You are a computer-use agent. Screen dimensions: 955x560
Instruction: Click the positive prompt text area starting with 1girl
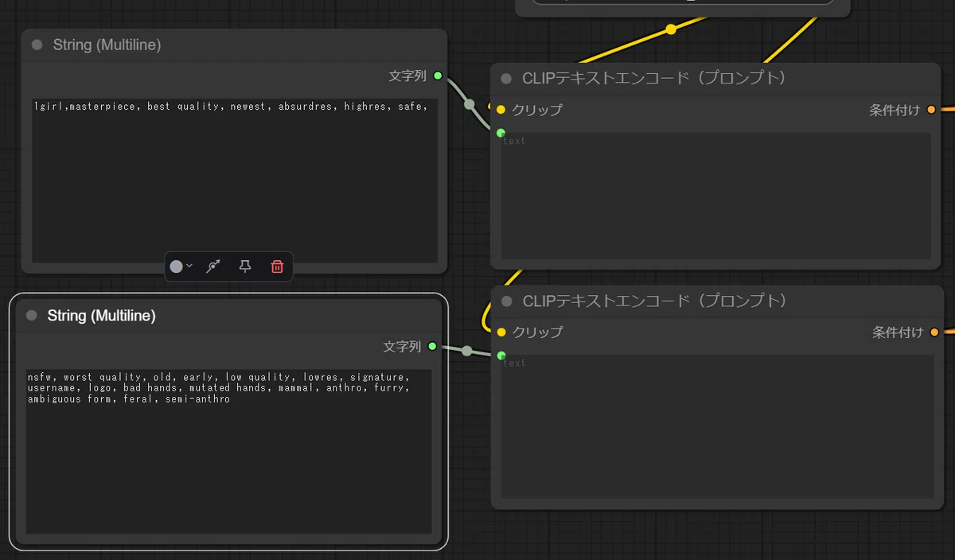tap(235, 181)
